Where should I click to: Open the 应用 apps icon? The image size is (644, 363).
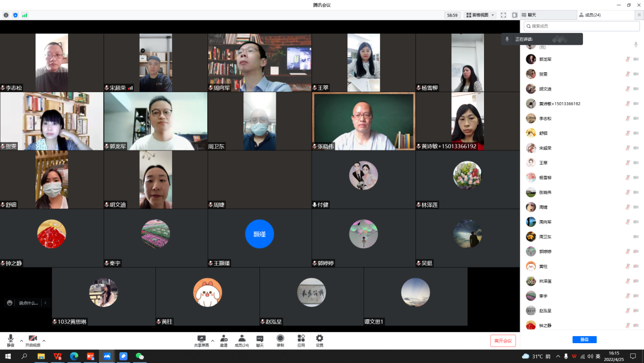(301, 339)
